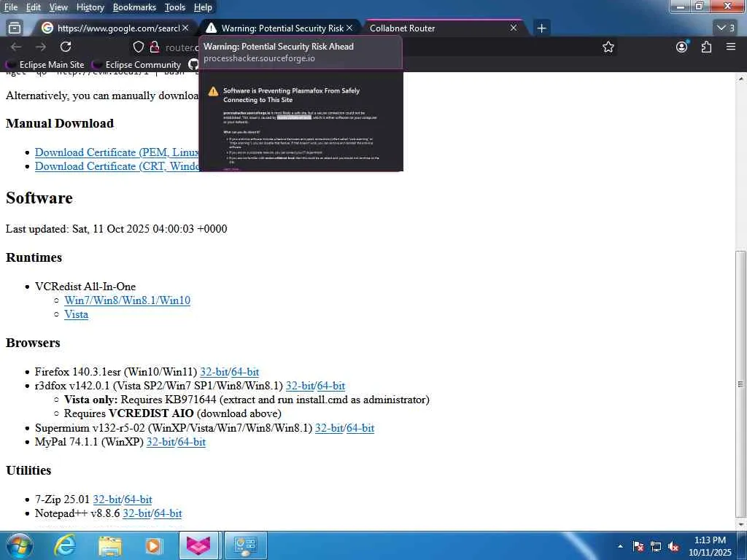
Task: Download VCRedist for Win7/Win8/Win8.1/Win10
Action: (127, 300)
